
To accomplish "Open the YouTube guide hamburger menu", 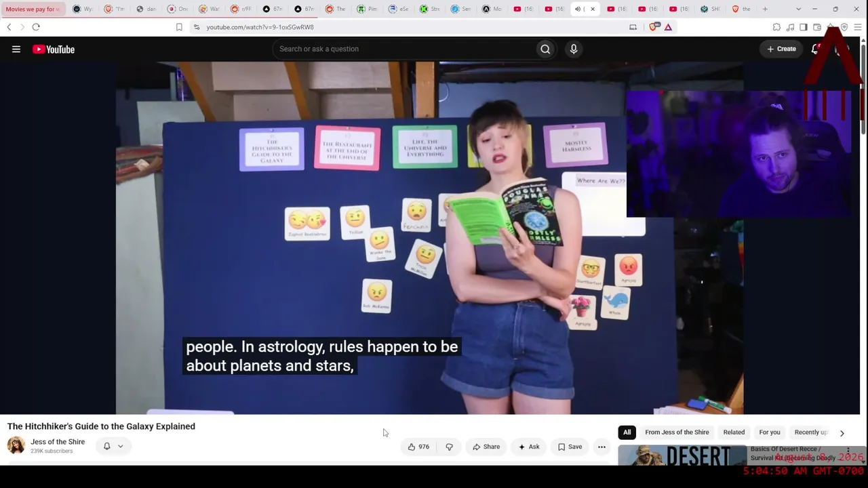I will coord(16,49).
